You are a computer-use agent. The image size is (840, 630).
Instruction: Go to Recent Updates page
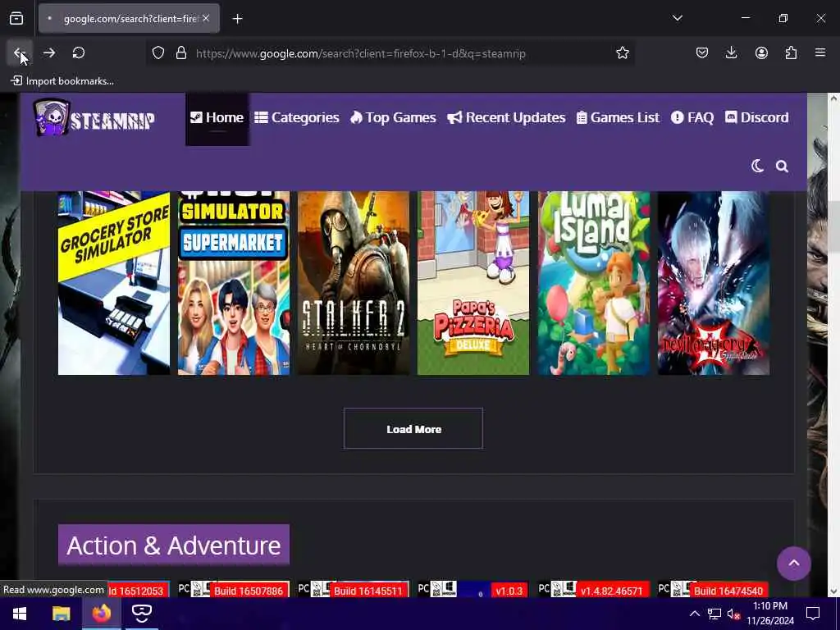tap(506, 118)
